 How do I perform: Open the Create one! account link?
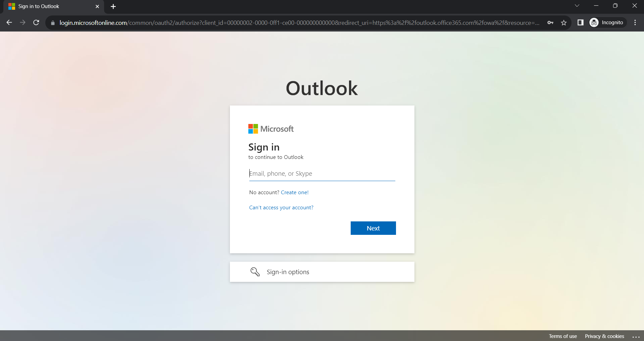tap(294, 192)
